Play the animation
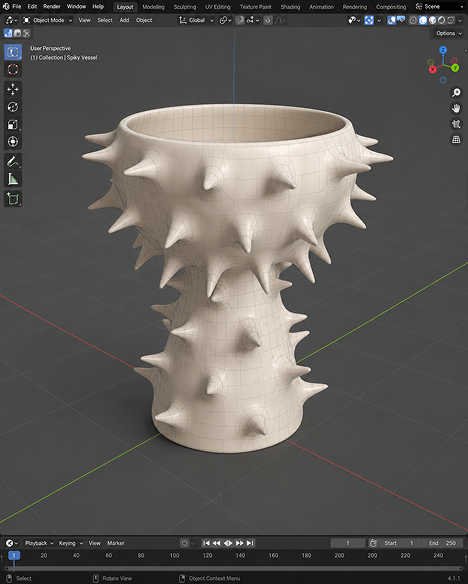This screenshot has width=468, height=584. point(228,543)
